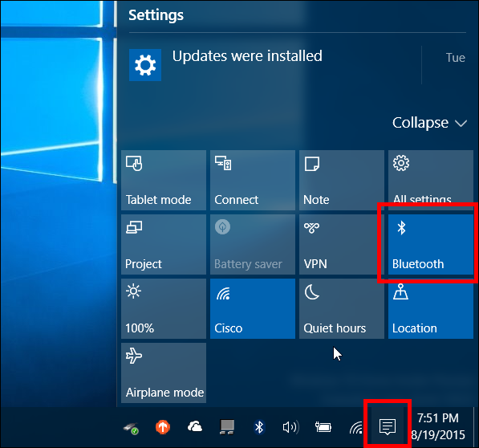
Task: Open the Note quick action tile
Action: (342, 180)
